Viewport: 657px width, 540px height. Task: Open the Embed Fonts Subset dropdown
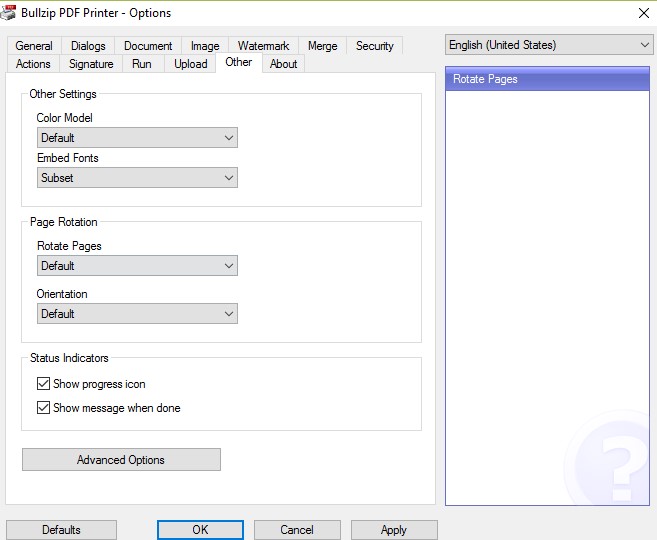click(137, 178)
